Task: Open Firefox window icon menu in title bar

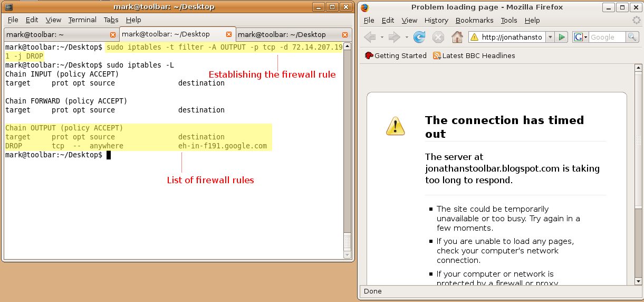Action: coord(364,7)
